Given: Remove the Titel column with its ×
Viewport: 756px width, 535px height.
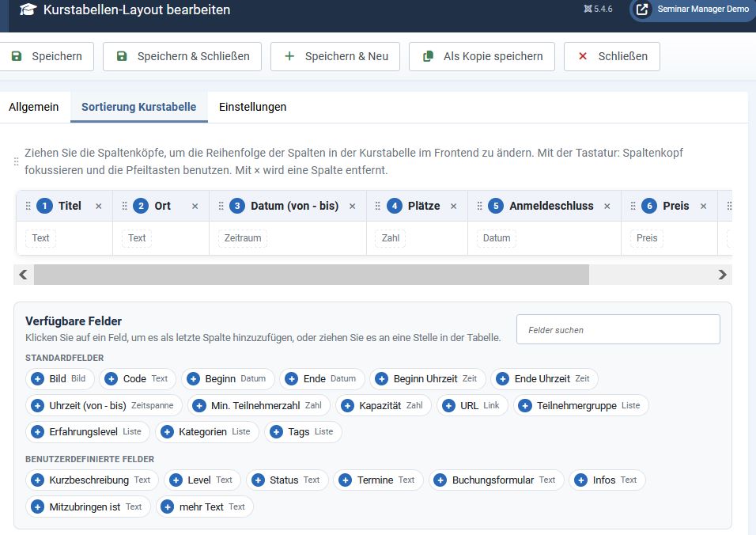Looking at the screenshot, I should [98, 207].
